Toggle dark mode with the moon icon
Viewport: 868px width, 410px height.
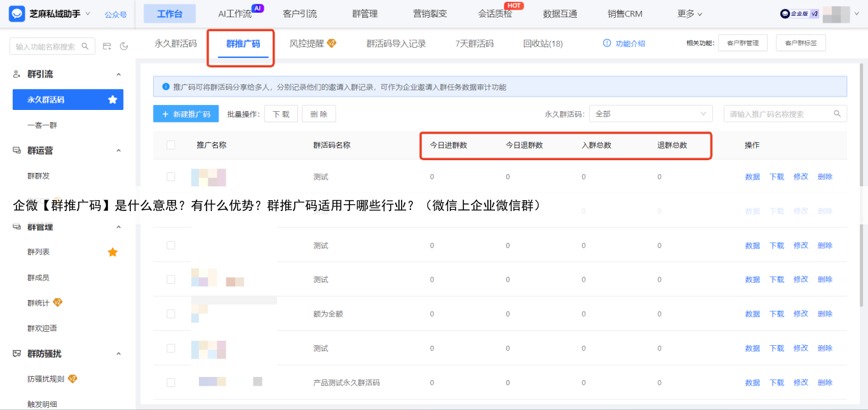coord(124,46)
